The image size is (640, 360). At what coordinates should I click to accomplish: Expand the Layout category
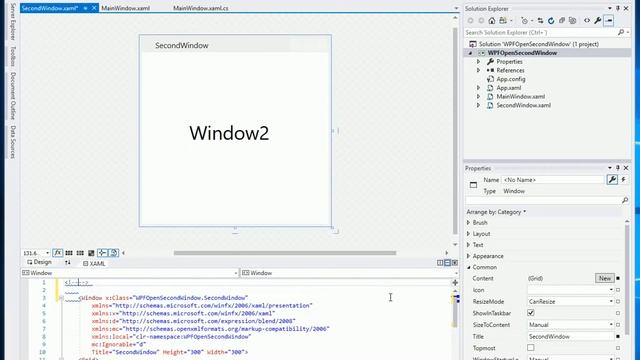click(469, 233)
